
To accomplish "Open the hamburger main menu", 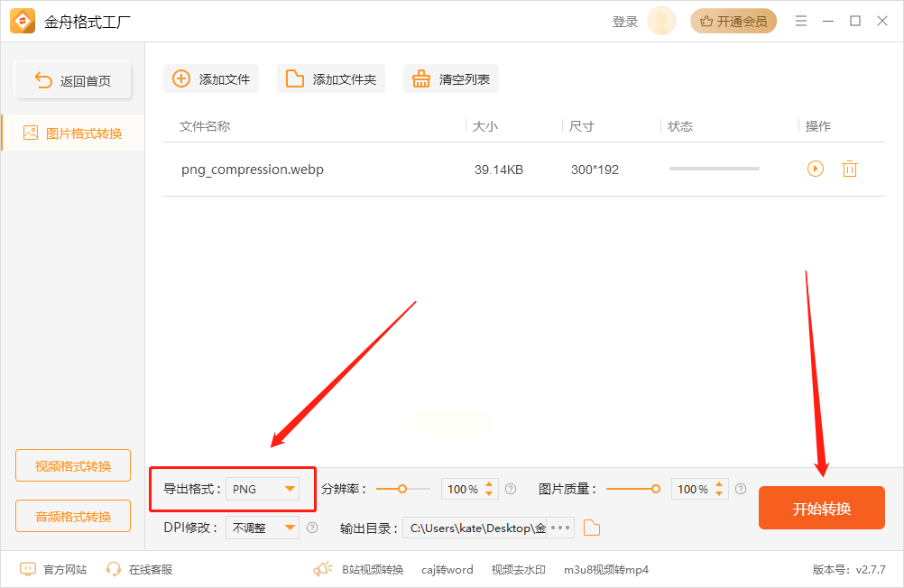I will [801, 22].
